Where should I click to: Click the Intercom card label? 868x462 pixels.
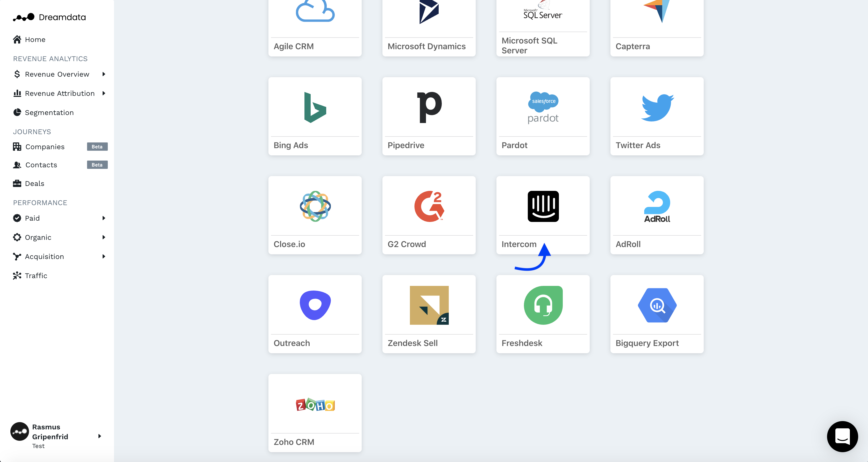tap(519, 244)
